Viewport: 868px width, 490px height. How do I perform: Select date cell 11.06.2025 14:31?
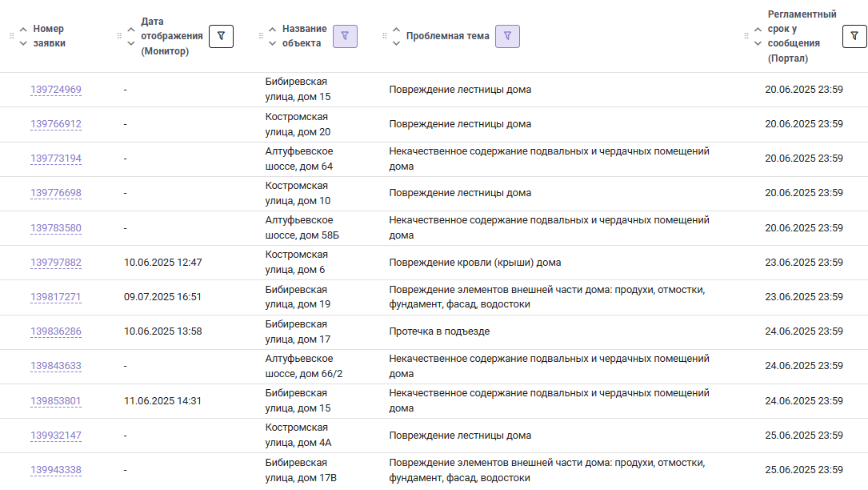[x=162, y=401]
